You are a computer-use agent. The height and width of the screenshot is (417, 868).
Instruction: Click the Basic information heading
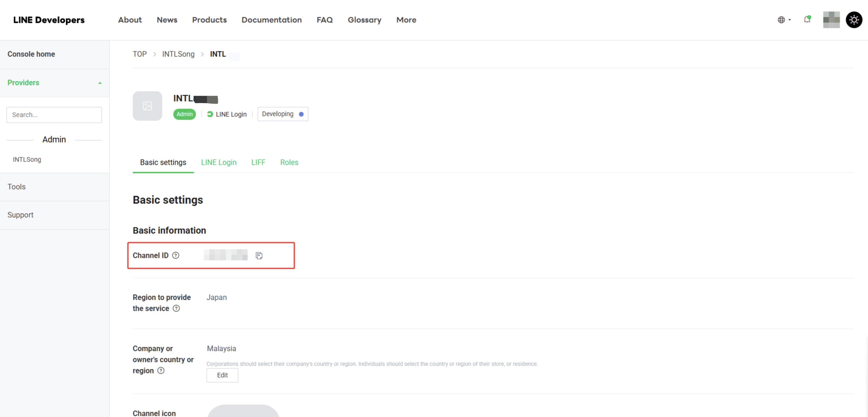click(x=169, y=230)
